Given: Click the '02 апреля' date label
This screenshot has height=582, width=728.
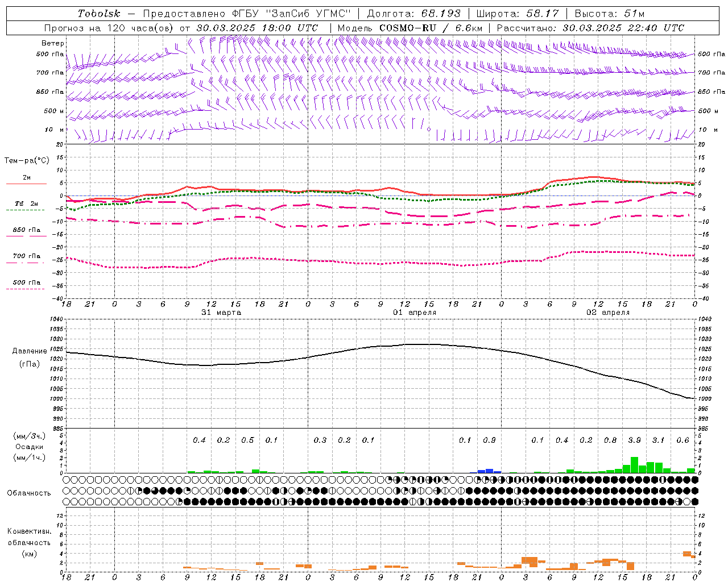Looking at the screenshot, I should click(608, 313).
